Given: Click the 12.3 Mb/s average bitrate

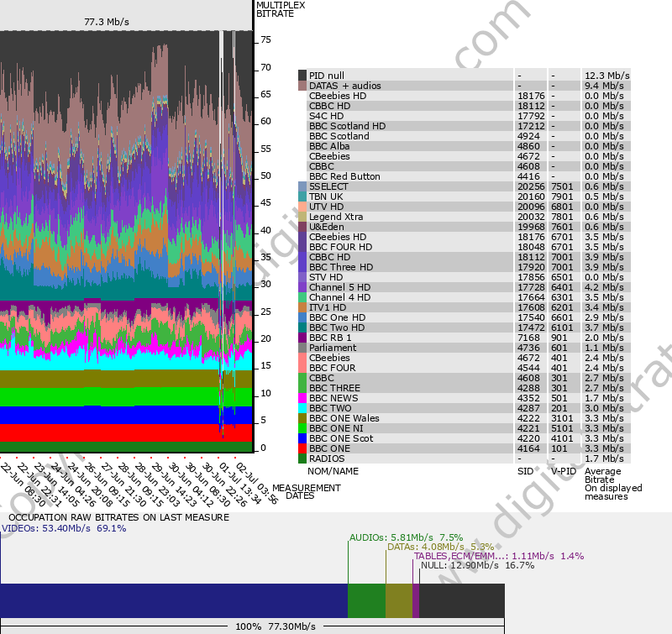Looking at the screenshot, I should coord(606,76).
